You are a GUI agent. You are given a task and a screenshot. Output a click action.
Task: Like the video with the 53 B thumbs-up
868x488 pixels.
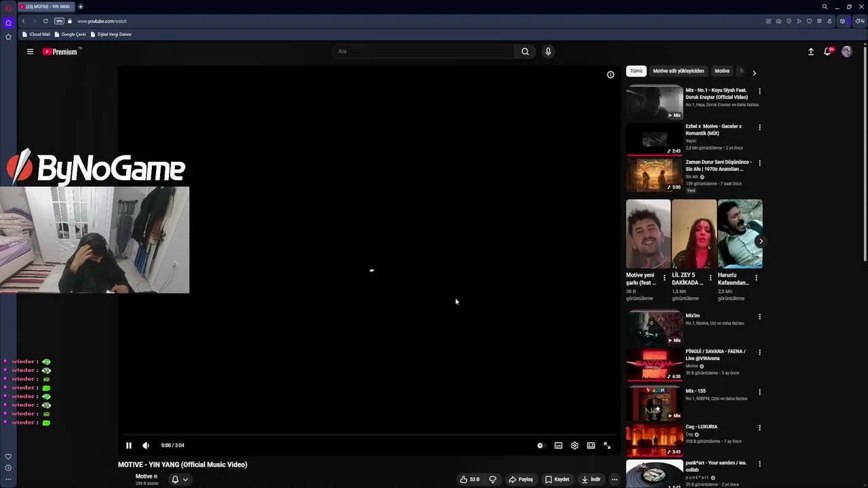tap(469, 479)
